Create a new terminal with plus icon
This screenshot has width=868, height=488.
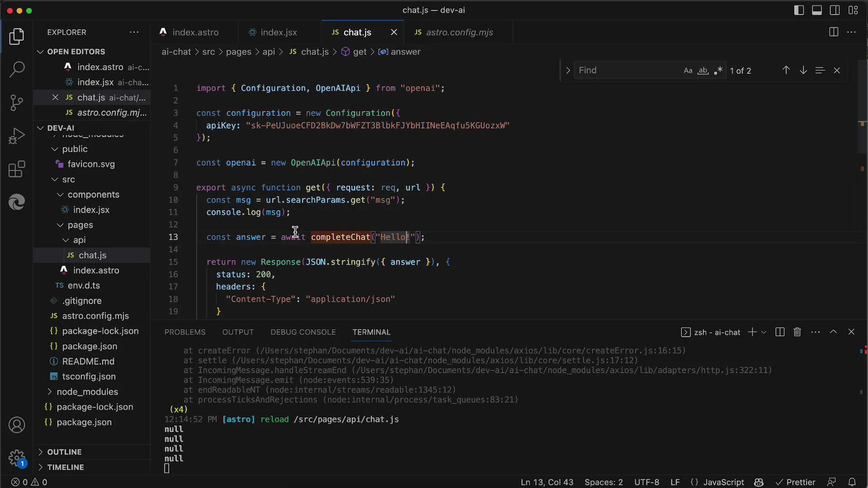point(752,332)
